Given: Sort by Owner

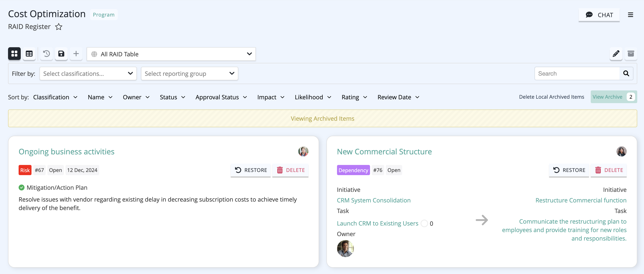Looking at the screenshot, I should (x=136, y=97).
